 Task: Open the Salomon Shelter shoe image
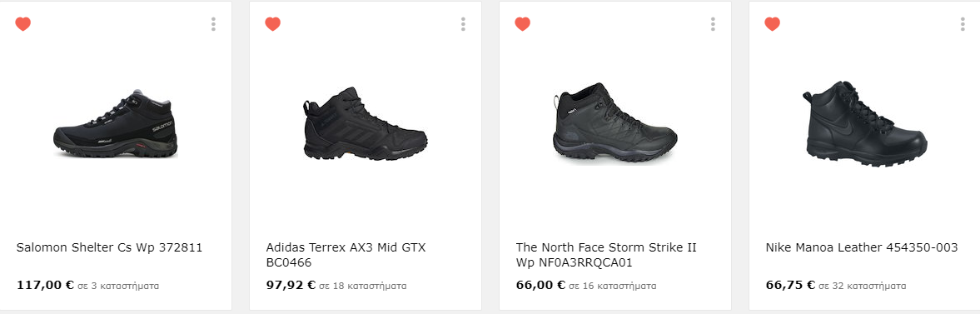[x=116, y=124]
